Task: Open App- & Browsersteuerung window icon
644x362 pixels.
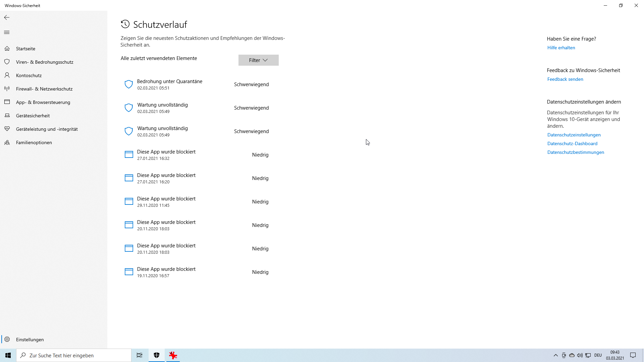Action: (7, 102)
